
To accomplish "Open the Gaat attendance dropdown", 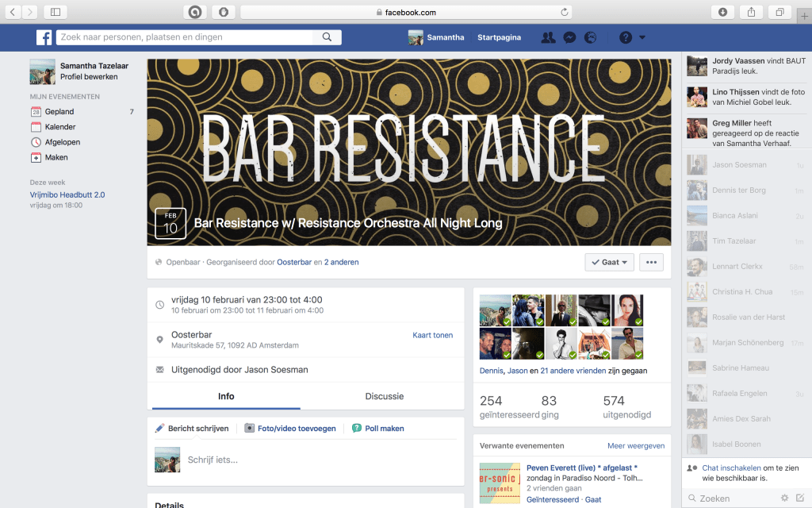I will click(x=609, y=262).
